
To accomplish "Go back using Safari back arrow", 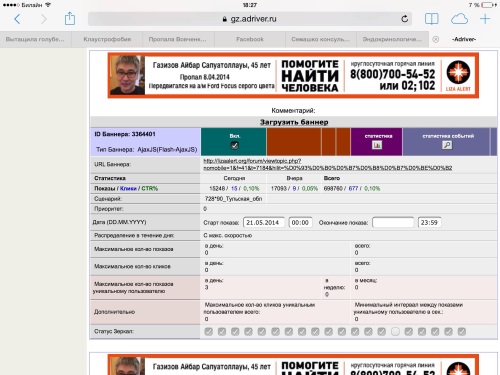I will pyautogui.click(x=17, y=19).
